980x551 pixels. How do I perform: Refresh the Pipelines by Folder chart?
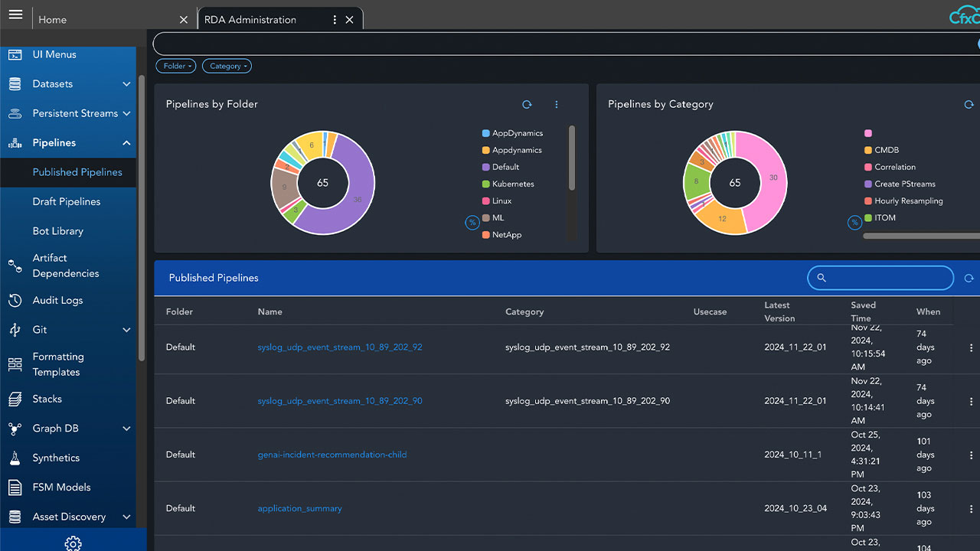pos(527,105)
